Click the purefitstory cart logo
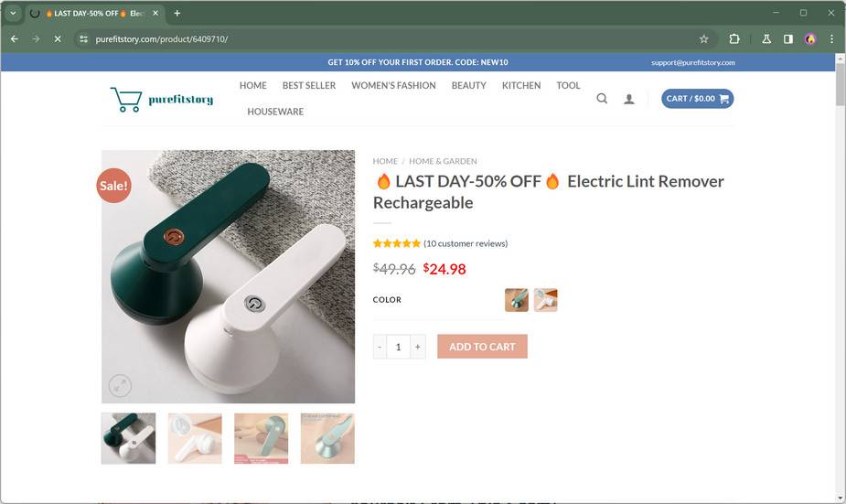The width and height of the screenshot is (846, 504). (162, 99)
